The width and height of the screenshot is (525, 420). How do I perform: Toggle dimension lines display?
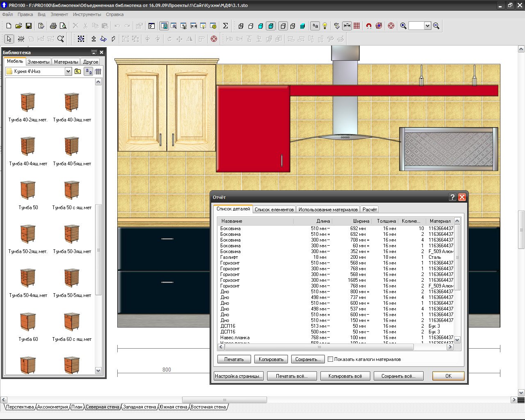pos(347,26)
